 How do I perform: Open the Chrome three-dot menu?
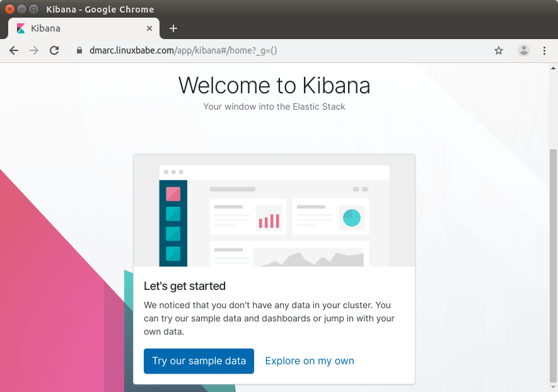click(544, 50)
